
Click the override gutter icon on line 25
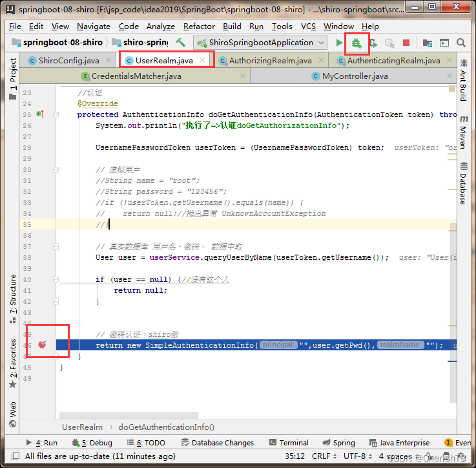[40, 114]
